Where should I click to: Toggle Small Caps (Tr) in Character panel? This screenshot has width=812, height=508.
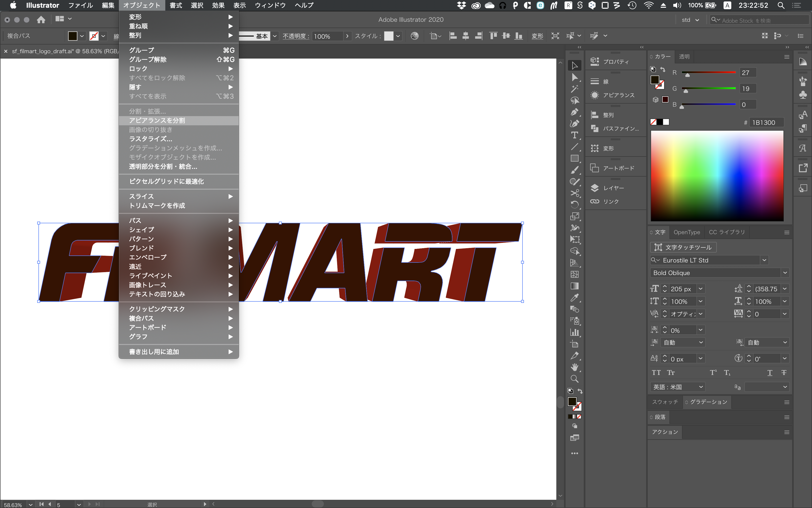coord(671,373)
